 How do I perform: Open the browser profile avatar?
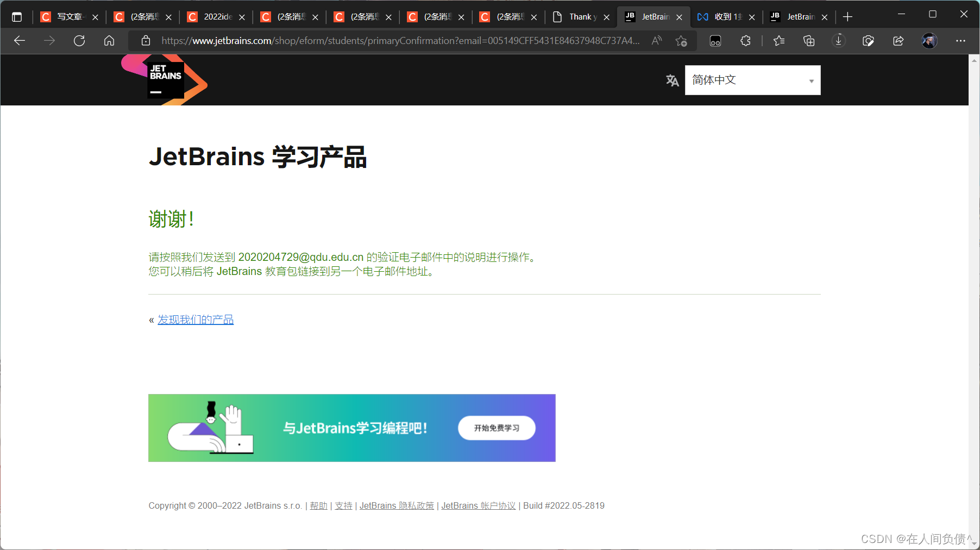[x=929, y=41]
